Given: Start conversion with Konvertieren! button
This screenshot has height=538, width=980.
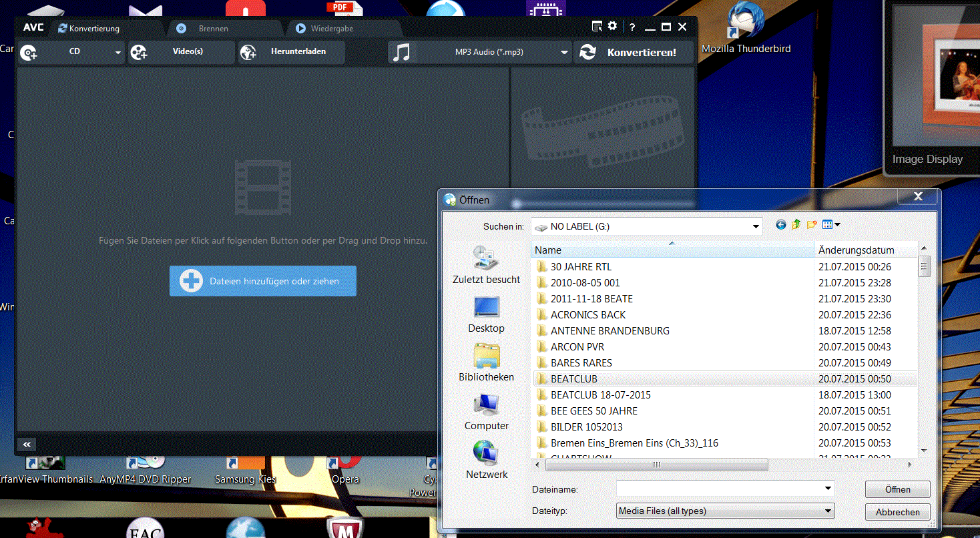Looking at the screenshot, I should tap(633, 52).
